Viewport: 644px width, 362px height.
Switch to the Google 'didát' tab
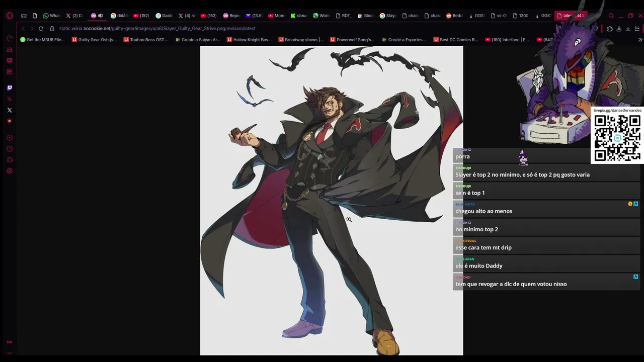click(x=119, y=16)
